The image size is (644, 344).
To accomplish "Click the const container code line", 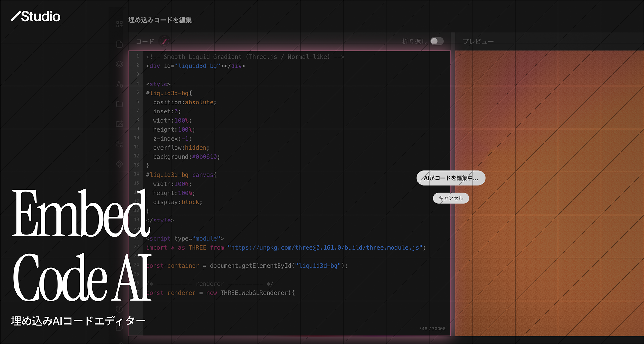I will (x=247, y=266).
